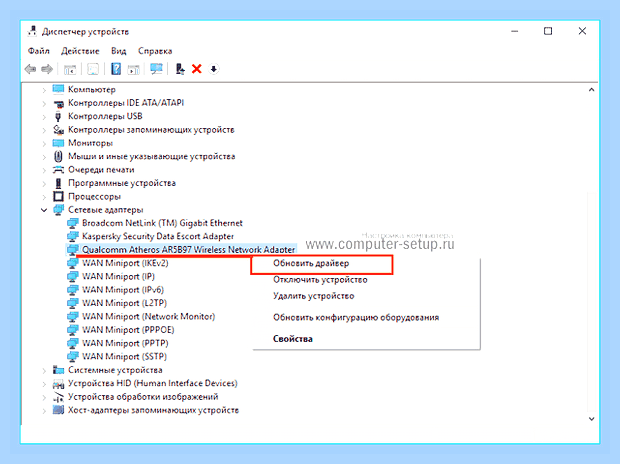
Task: Select Мыши и иные указывающие устройства
Action: pos(151,156)
